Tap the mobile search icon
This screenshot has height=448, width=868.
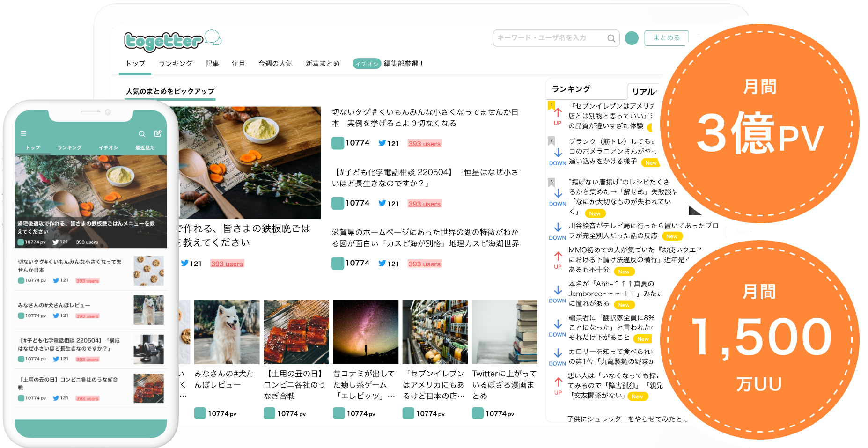pos(142,134)
